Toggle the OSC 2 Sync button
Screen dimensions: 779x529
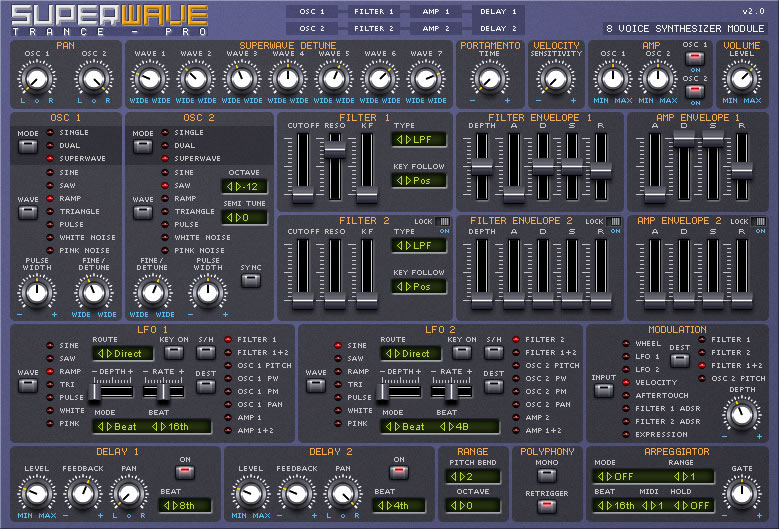251,281
